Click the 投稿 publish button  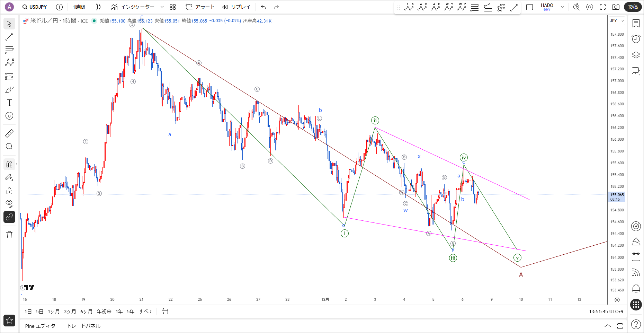point(633,7)
